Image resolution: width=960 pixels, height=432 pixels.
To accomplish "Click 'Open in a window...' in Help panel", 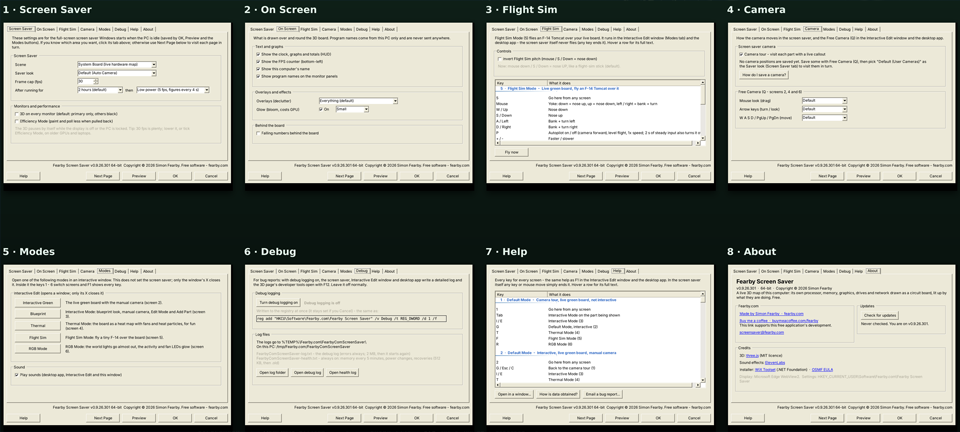I will [515, 394].
